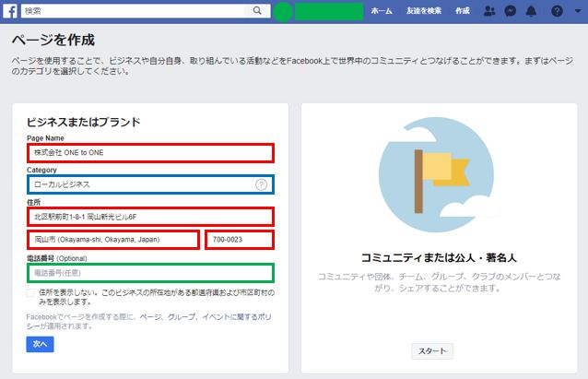Click the city 岡山市 field
This screenshot has height=379, width=588.
pyautogui.click(x=113, y=240)
